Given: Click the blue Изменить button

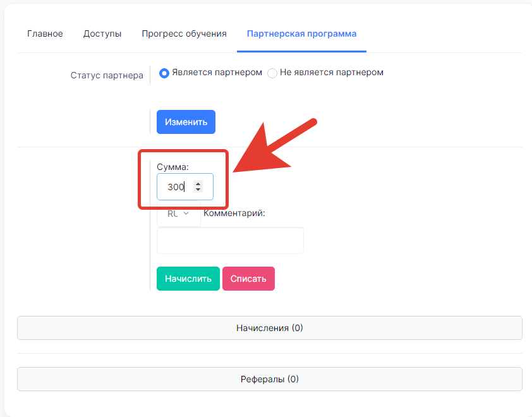Looking at the screenshot, I should click(x=186, y=122).
